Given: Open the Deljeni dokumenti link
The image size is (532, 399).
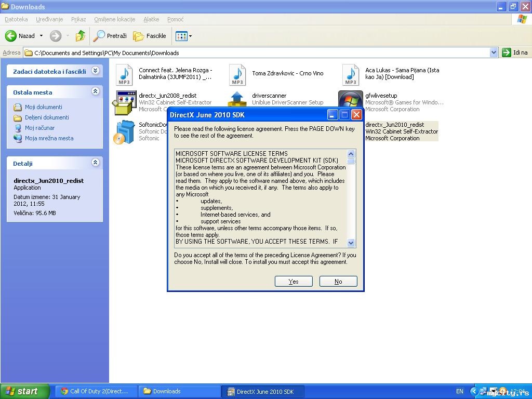Looking at the screenshot, I should point(47,117).
